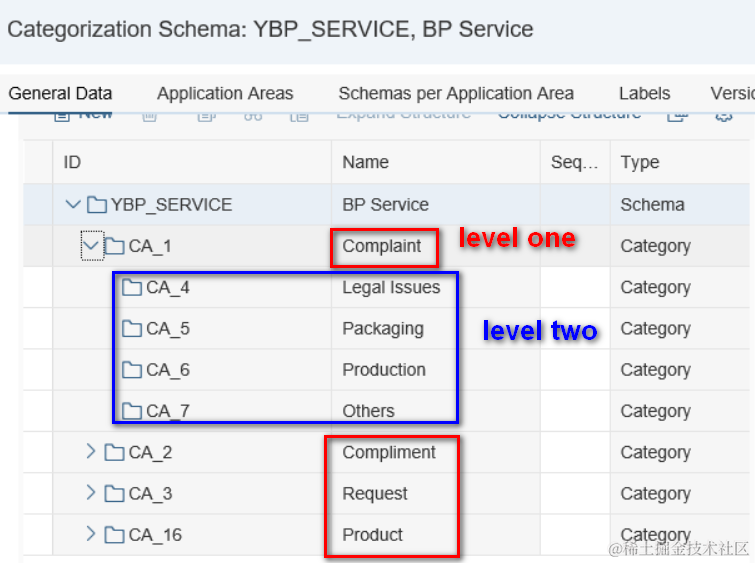The width and height of the screenshot is (755, 563).
Task: Open table settings gear in toolbar
Action: (723, 116)
